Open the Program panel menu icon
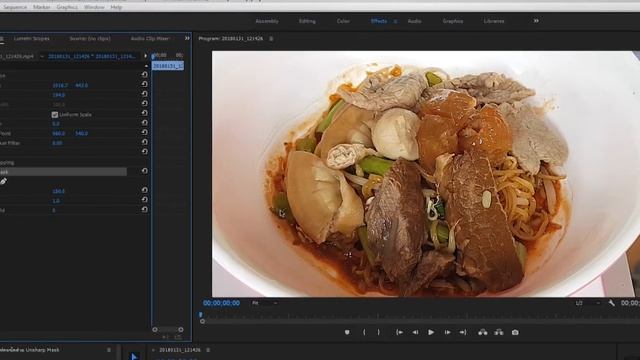Viewport: 640px width, 360px height. coord(271,39)
